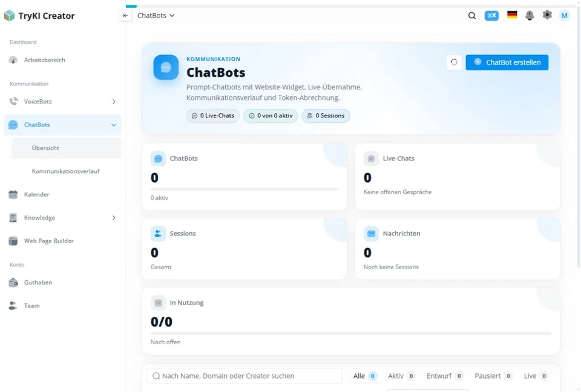Open Übersicht in the sidebar
This screenshot has height=392, width=581.
pos(67,148)
